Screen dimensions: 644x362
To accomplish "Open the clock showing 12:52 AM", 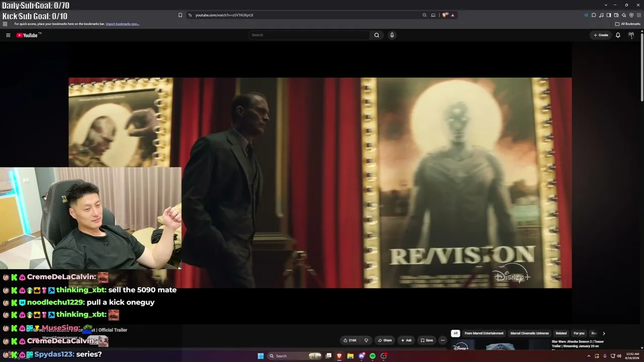I will point(632,356).
